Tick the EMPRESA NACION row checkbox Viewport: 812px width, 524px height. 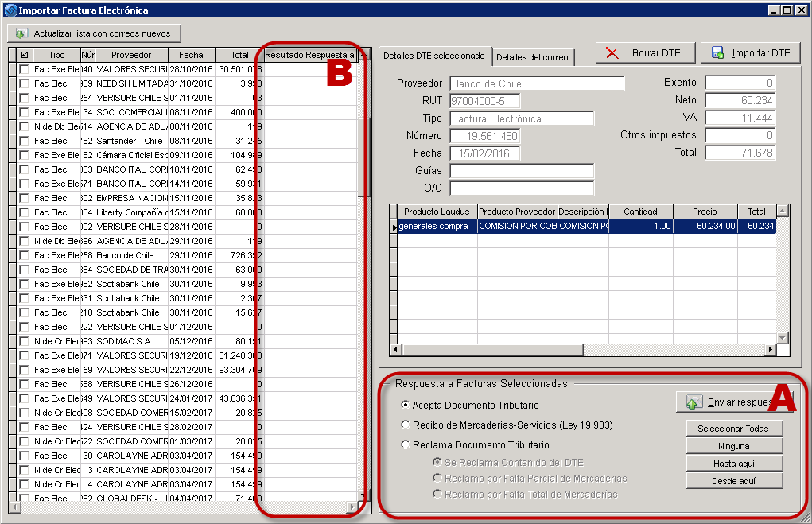point(24,198)
